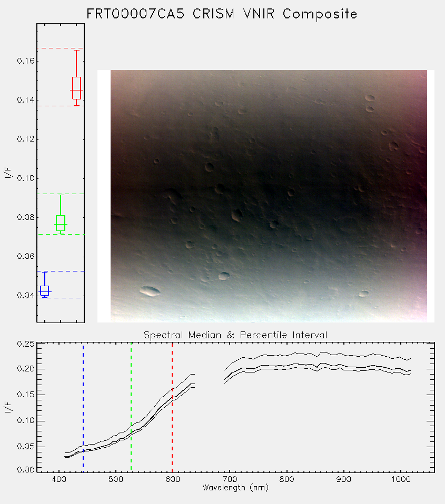This screenshot has height=504, width=445.
Task: Click the FRT00007CA5 CRISM VNIR Composite title
Action: 222,14
